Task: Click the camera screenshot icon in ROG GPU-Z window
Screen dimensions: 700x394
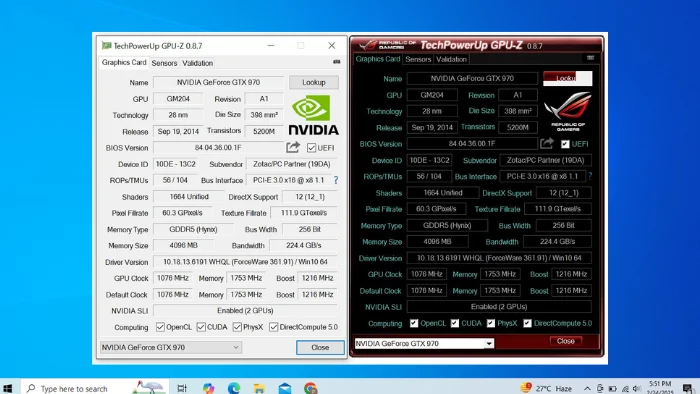Action: 590,58
